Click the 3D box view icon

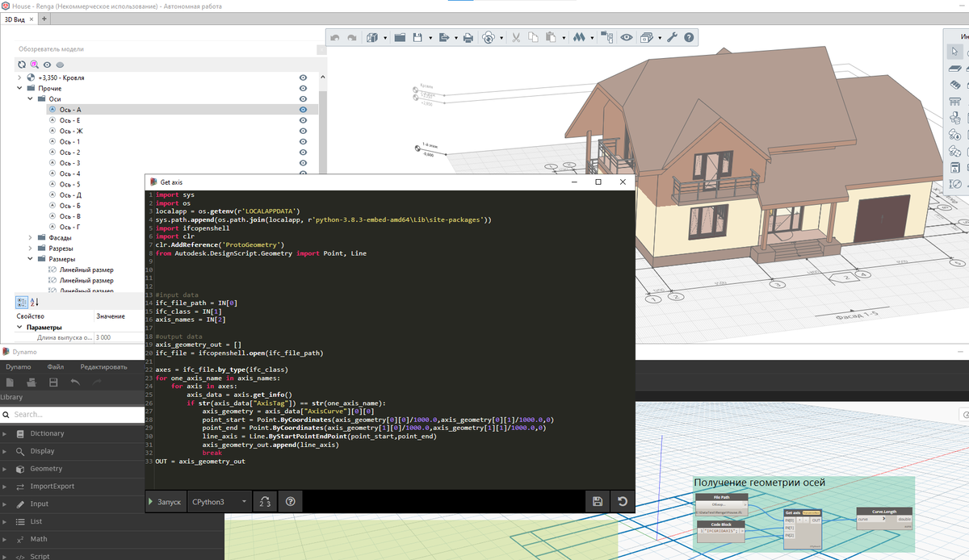pos(373,38)
